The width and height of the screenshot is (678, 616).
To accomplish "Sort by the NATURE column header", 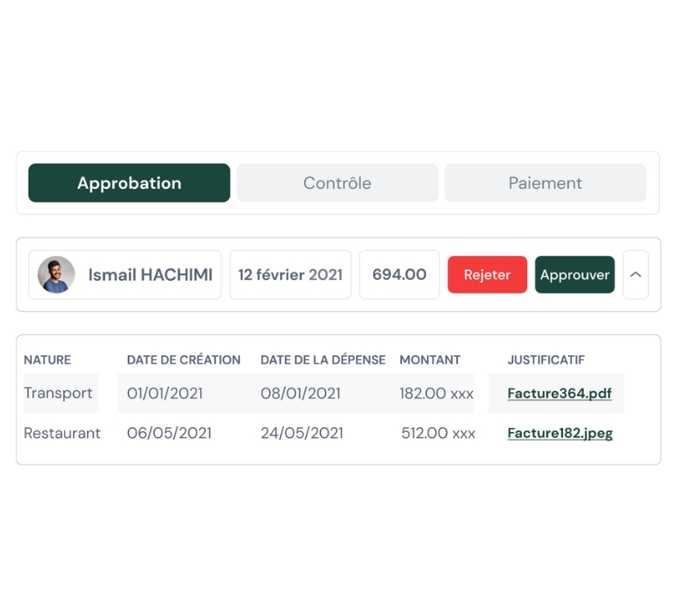I will tap(47, 360).
